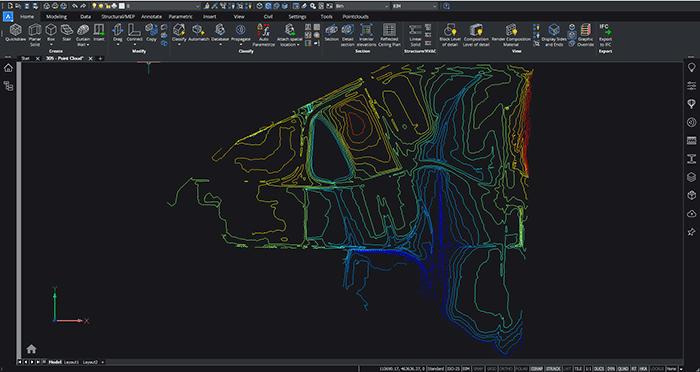Image resolution: width=700 pixels, height=372 pixels.
Task: Click Composition Level of detail
Action: (x=476, y=35)
